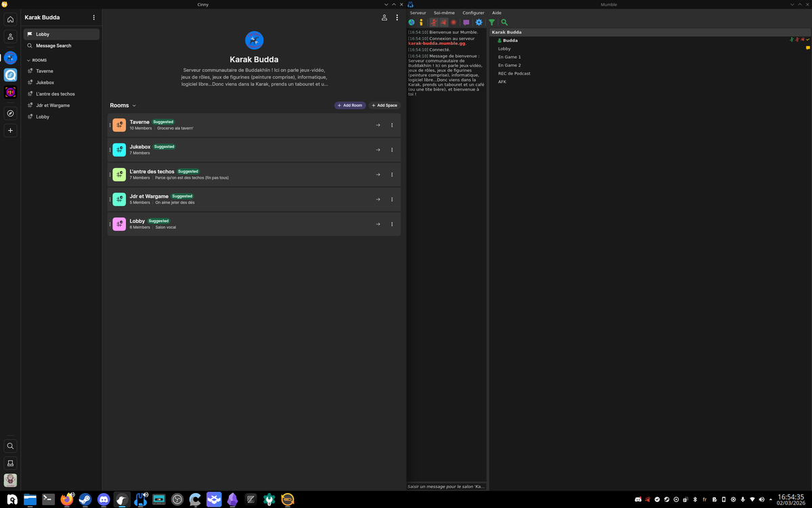Screen dimensions: 812x508
Task: Click the Mumble message input field
Action: [447, 486]
